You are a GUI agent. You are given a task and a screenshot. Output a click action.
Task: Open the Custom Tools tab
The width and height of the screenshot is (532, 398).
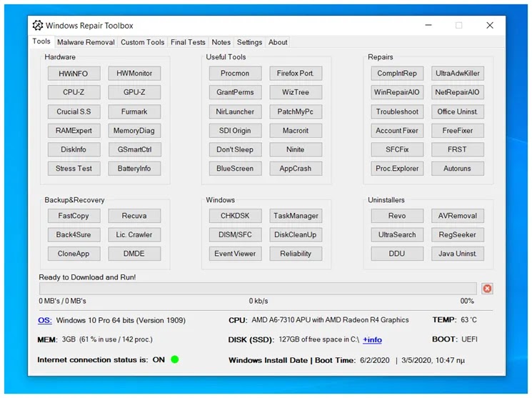click(143, 42)
